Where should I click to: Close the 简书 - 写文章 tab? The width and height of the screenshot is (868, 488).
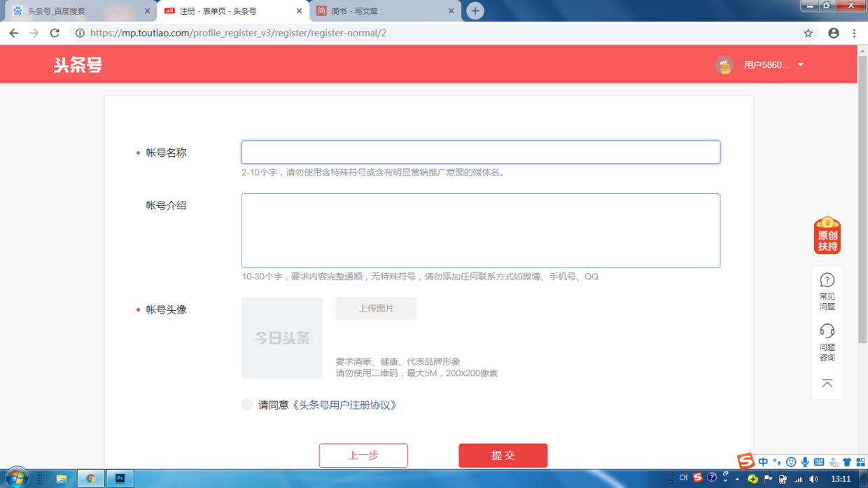[451, 11]
